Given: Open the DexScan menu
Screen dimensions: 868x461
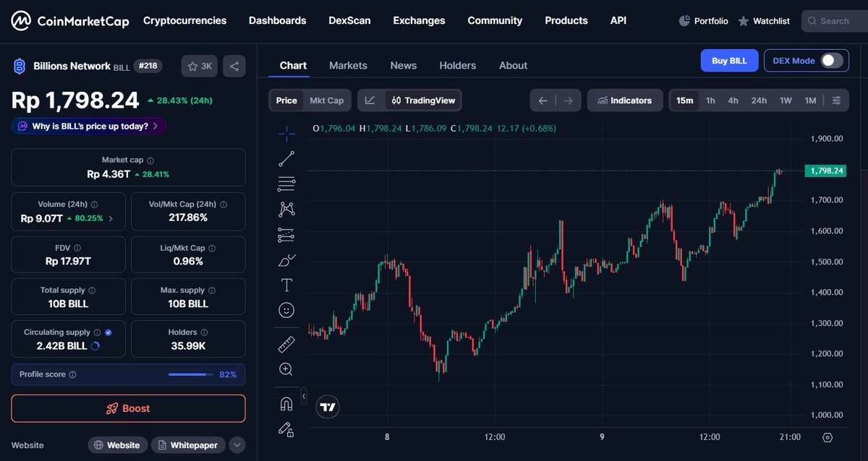Looking at the screenshot, I should pos(349,21).
